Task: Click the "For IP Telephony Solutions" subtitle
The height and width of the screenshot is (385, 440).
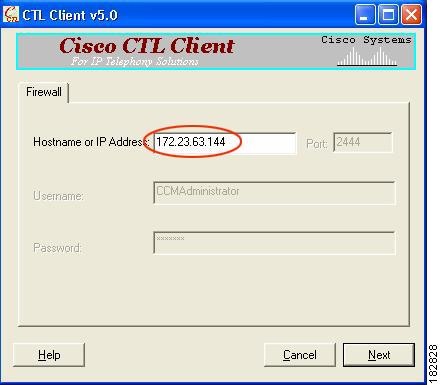Action: 135,61
